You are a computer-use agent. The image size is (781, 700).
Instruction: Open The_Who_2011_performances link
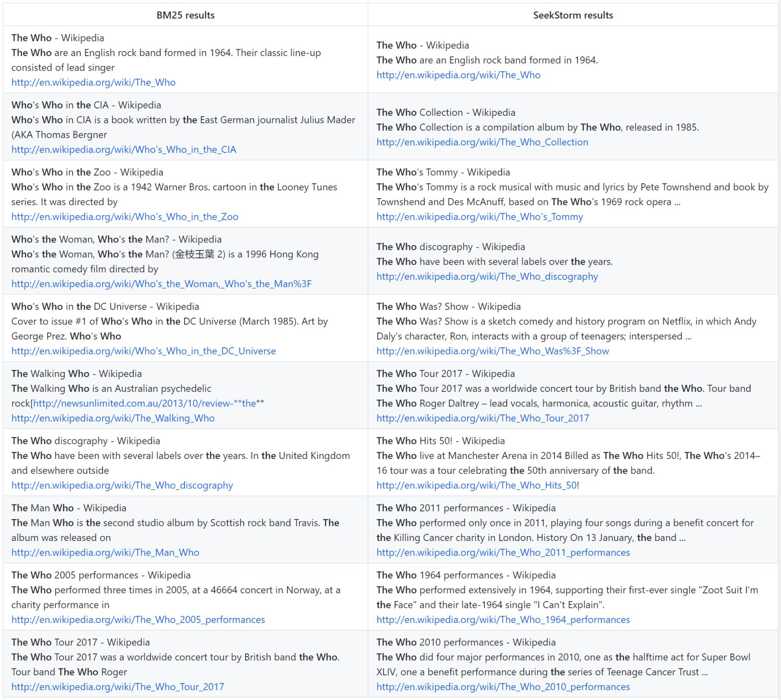point(503,552)
